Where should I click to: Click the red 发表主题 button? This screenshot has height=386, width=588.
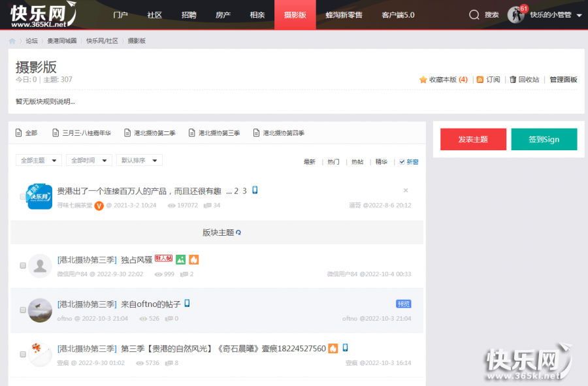473,139
